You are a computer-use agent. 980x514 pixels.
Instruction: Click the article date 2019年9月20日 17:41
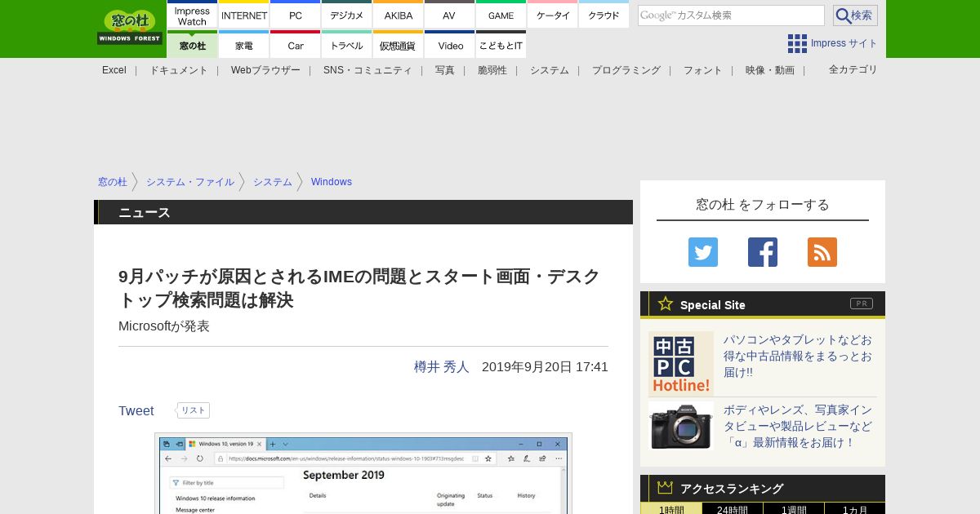point(545,367)
